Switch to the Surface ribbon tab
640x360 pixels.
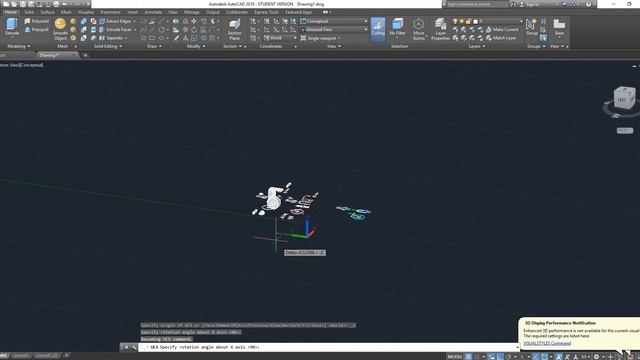click(47, 12)
